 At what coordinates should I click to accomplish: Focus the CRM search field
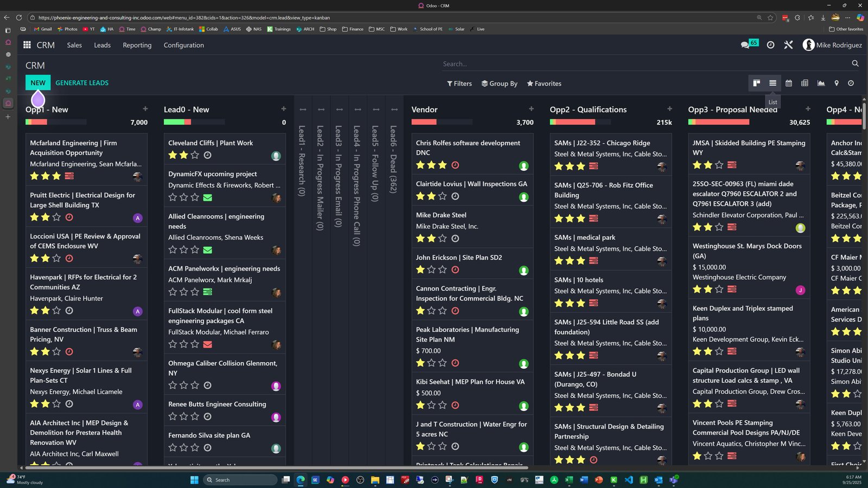pos(646,64)
